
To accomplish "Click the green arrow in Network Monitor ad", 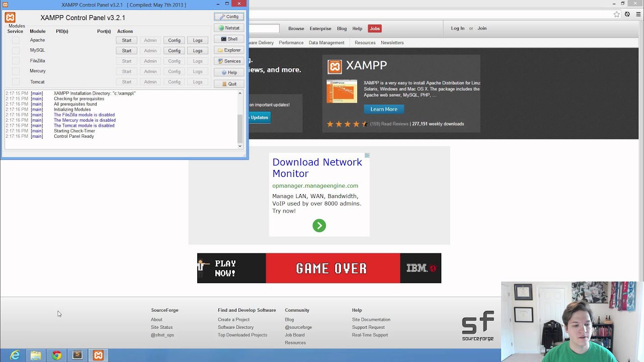I will [319, 225].
